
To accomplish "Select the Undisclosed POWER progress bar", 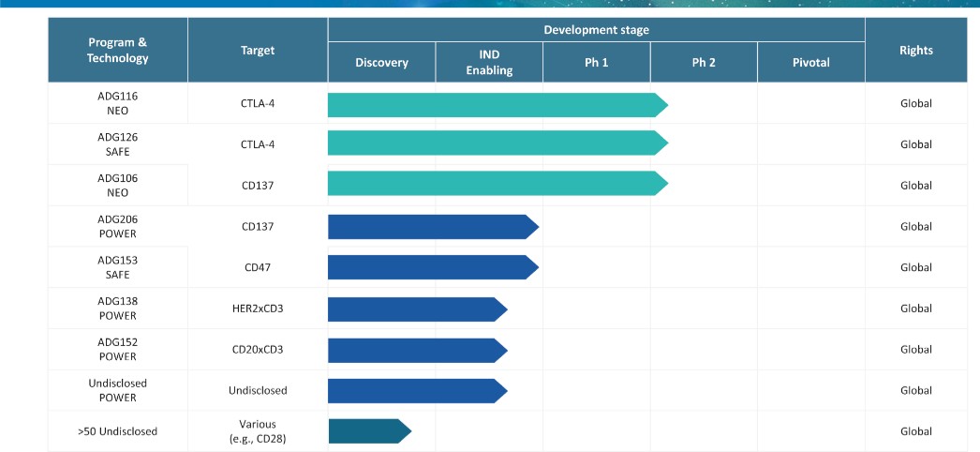I will coord(418,391).
